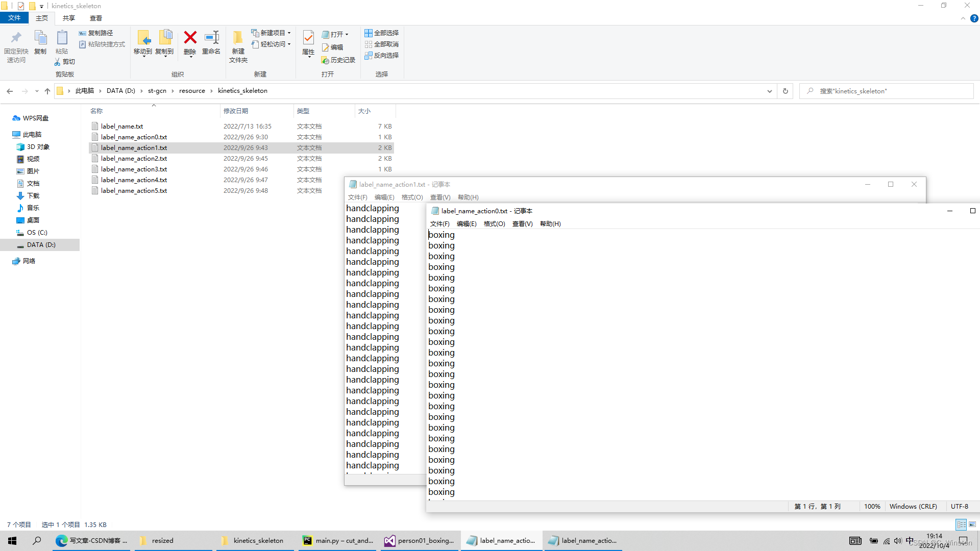Viewport: 980px width, 551px height.
Task: Click the New Folder icon
Action: pos(238,38)
